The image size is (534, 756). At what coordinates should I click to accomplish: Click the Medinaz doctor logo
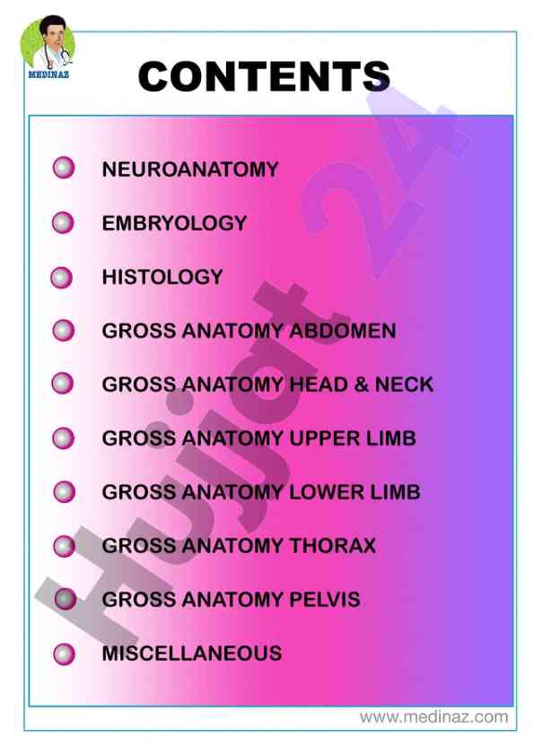[48, 47]
